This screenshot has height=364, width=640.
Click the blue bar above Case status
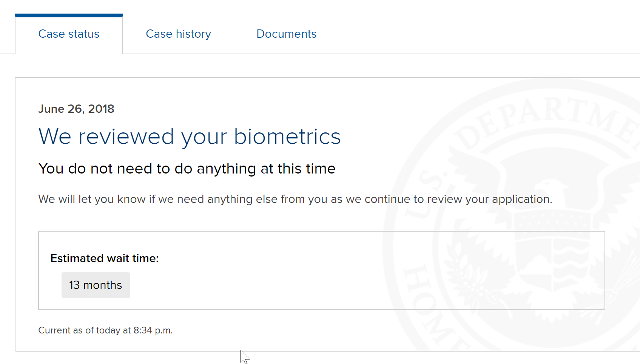pyautogui.click(x=69, y=15)
